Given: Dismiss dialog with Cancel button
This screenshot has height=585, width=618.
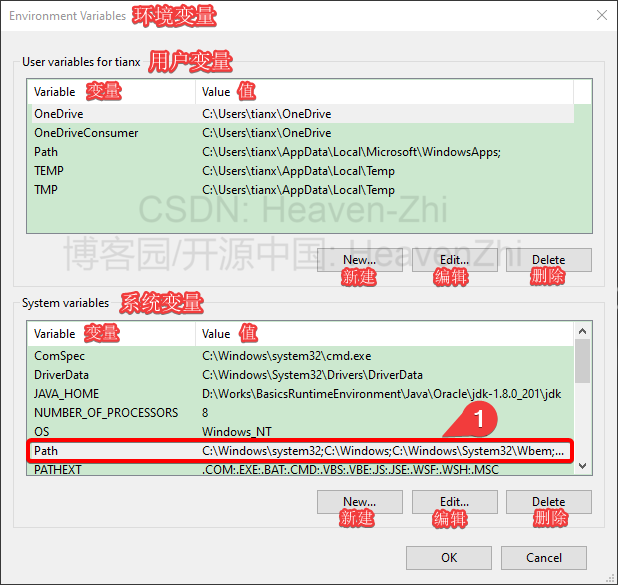Looking at the screenshot, I should click(544, 558).
